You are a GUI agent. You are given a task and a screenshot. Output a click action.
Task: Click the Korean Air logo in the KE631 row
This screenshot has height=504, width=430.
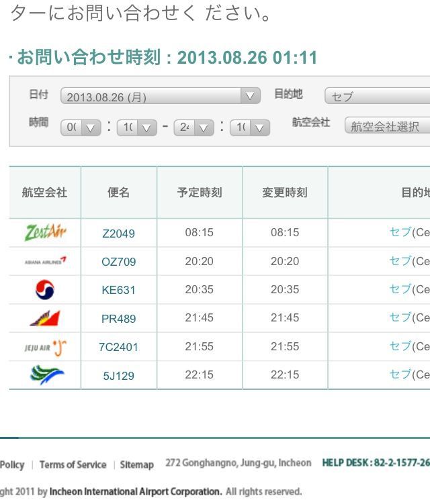(45, 290)
